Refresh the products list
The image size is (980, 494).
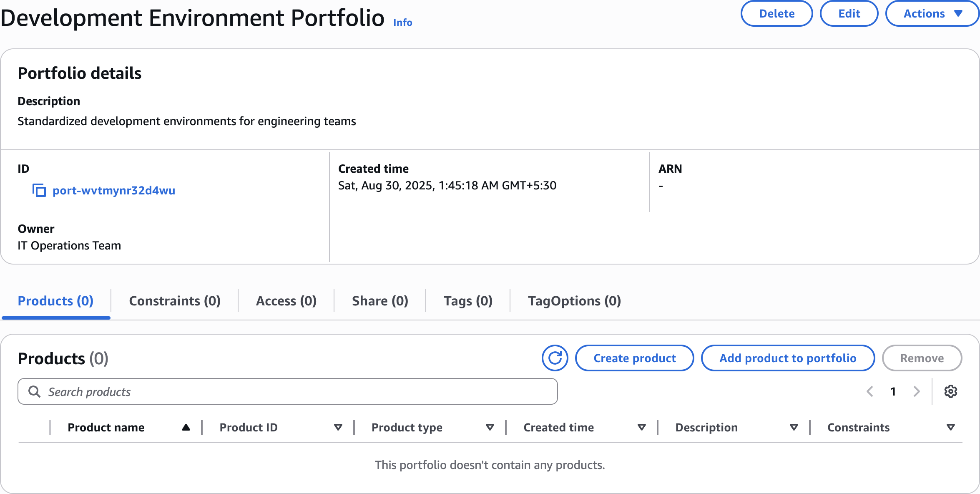tap(555, 358)
